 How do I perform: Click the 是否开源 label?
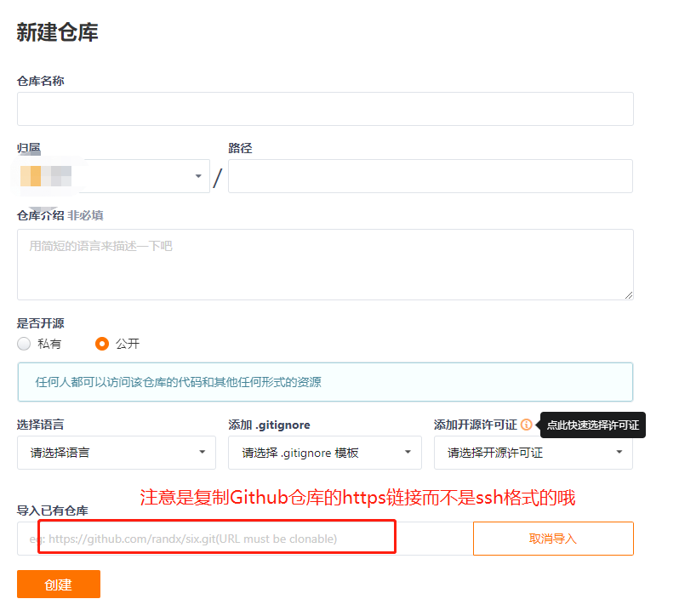coord(40,323)
